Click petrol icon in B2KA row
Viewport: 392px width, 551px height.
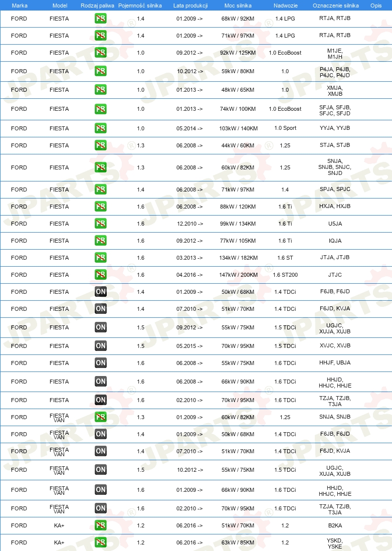[100, 525]
